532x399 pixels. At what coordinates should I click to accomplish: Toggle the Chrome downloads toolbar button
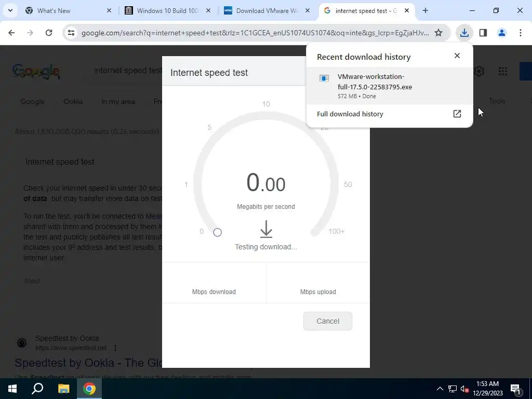[x=464, y=33]
